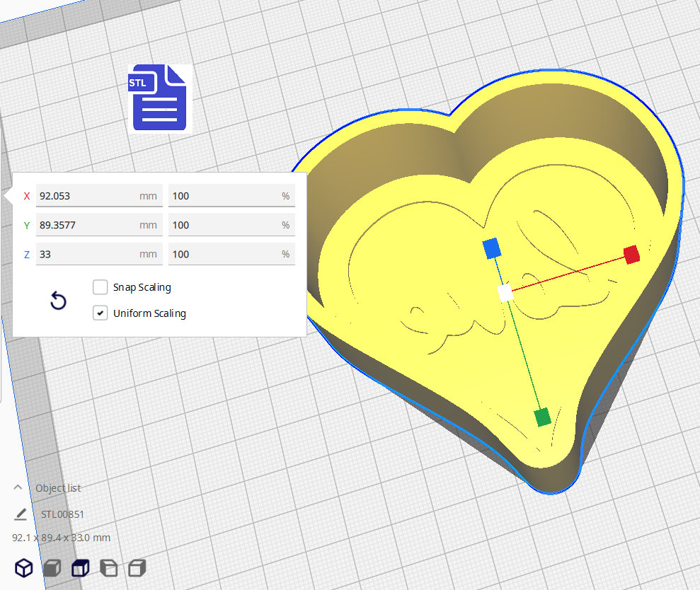This screenshot has height=590, width=700.
Task: Switch to front view cube icon
Action: coord(52,567)
